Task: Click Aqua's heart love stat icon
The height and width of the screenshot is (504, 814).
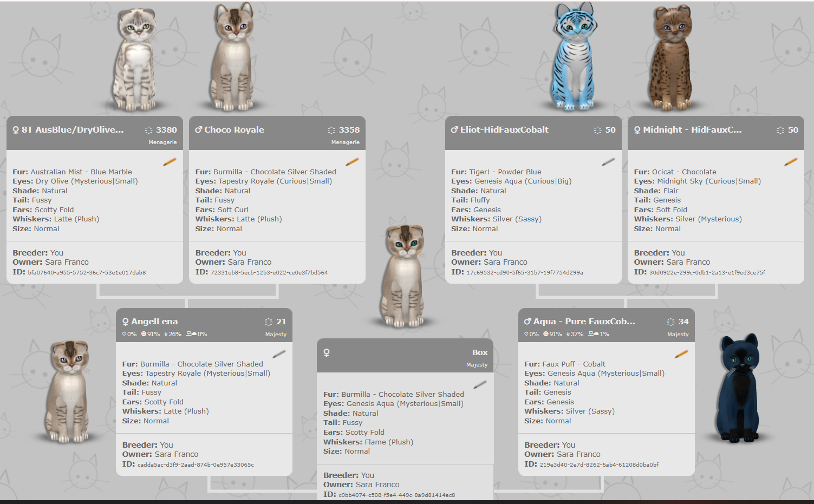Action: click(526, 335)
